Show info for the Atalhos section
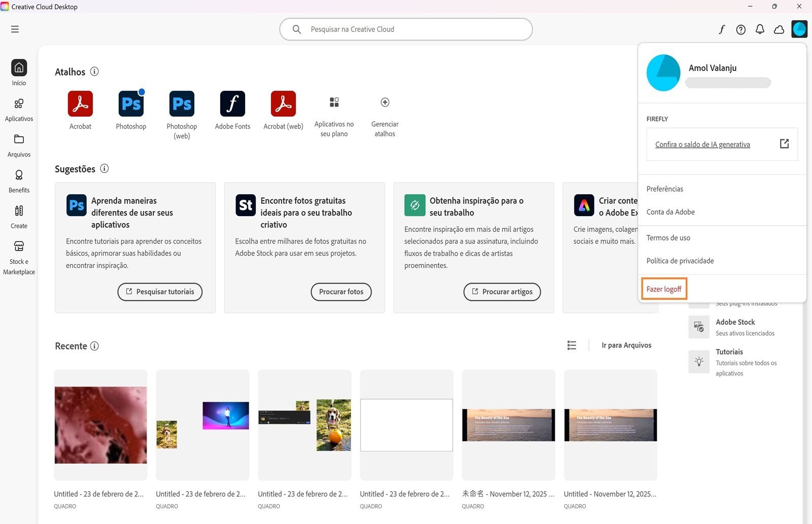The image size is (812, 524). coord(94,72)
